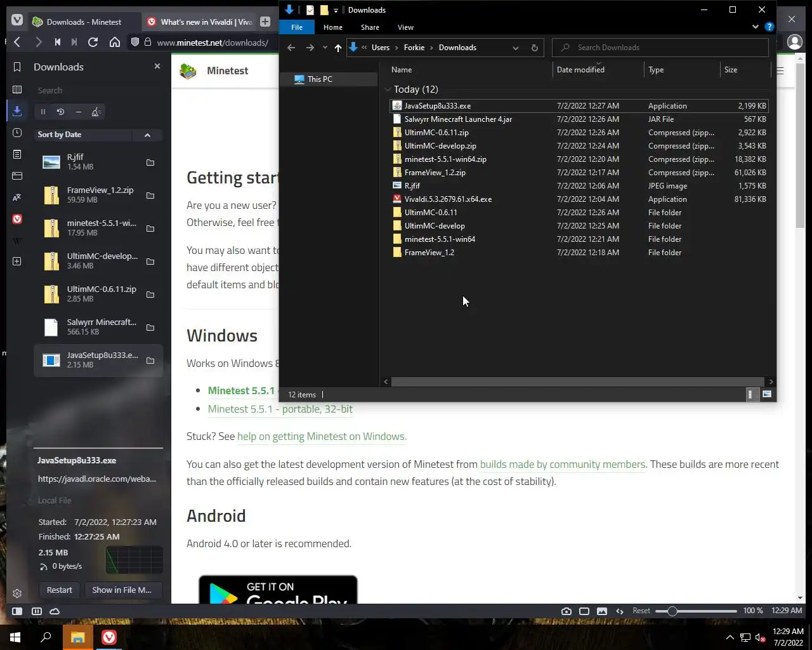This screenshot has width=812, height=650.
Task: Open Windows taskbar search
Action: (46, 637)
